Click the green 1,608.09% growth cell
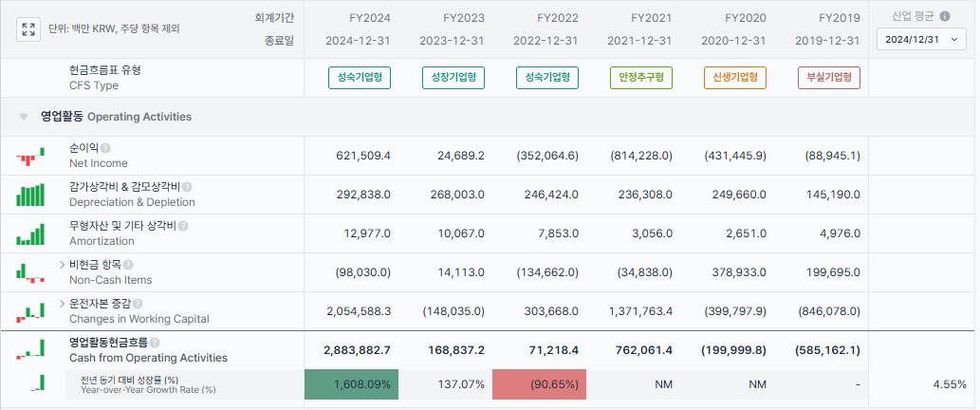Screen dimensions: 980x410 click(351, 384)
